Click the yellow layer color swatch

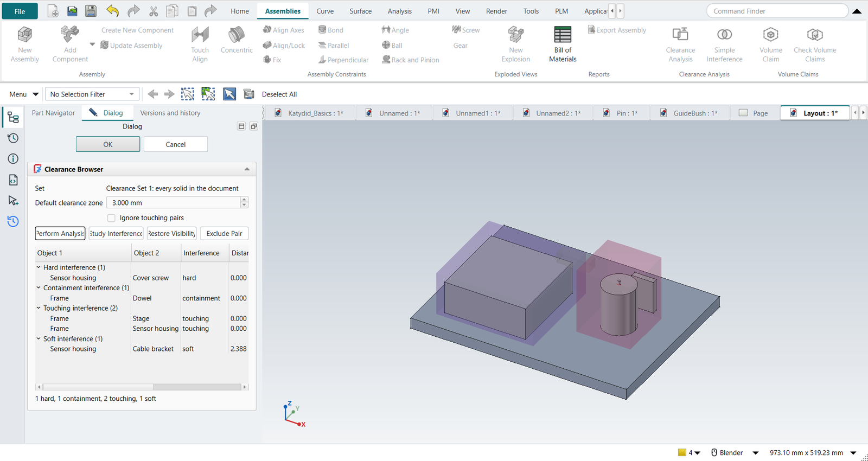(682, 452)
